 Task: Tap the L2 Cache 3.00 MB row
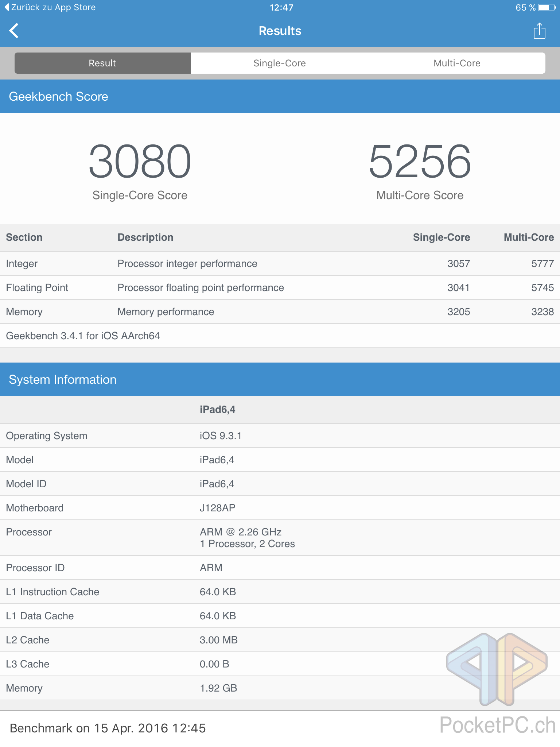(x=280, y=640)
